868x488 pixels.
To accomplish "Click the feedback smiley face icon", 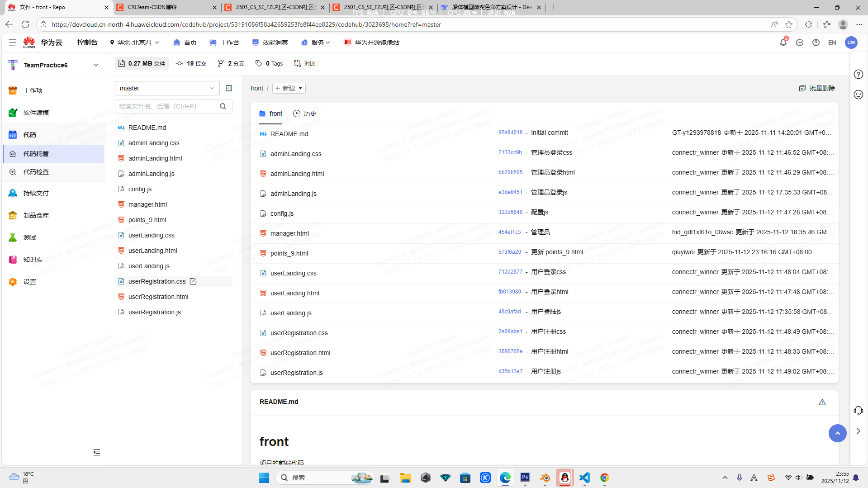I will click(x=858, y=95).
